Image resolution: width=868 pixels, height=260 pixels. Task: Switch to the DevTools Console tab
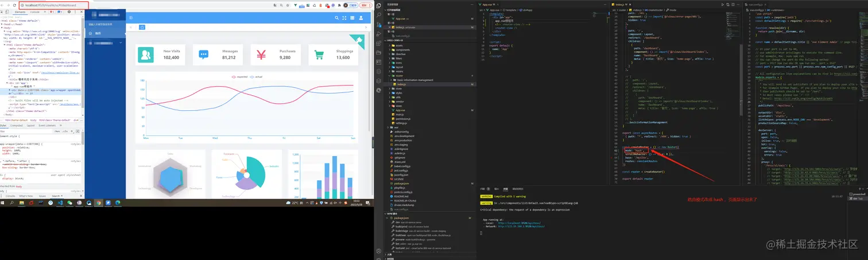click(x=35, y=12)
